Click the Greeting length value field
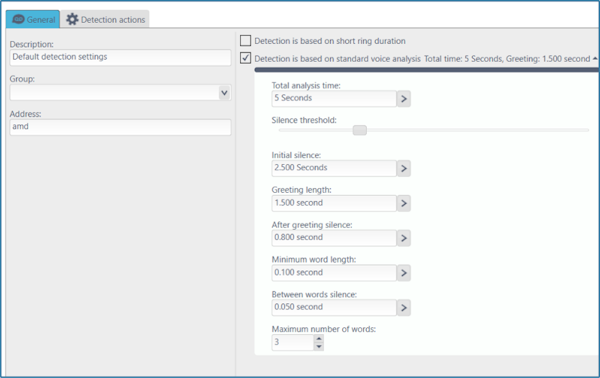 click(334, 203)
